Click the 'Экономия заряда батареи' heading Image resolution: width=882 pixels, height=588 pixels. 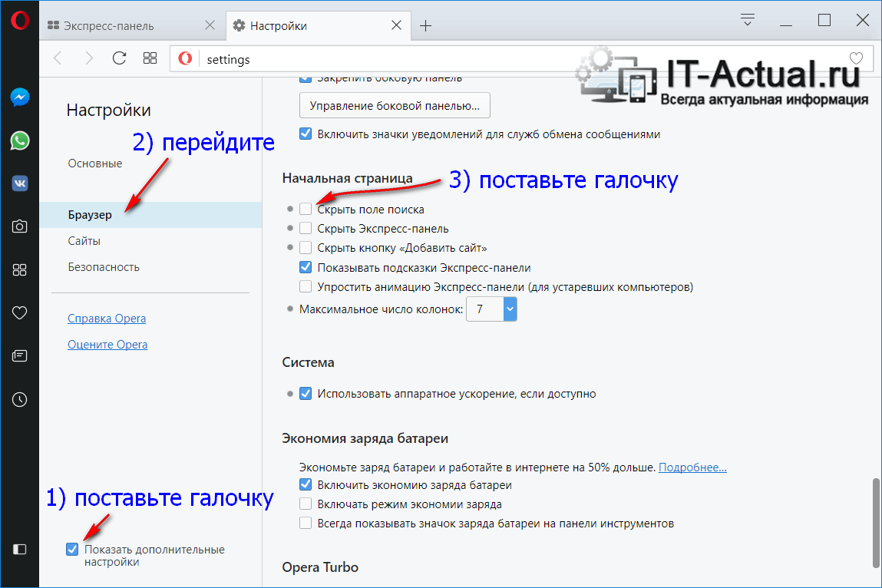pyautogui.click(x=365, y=438)
